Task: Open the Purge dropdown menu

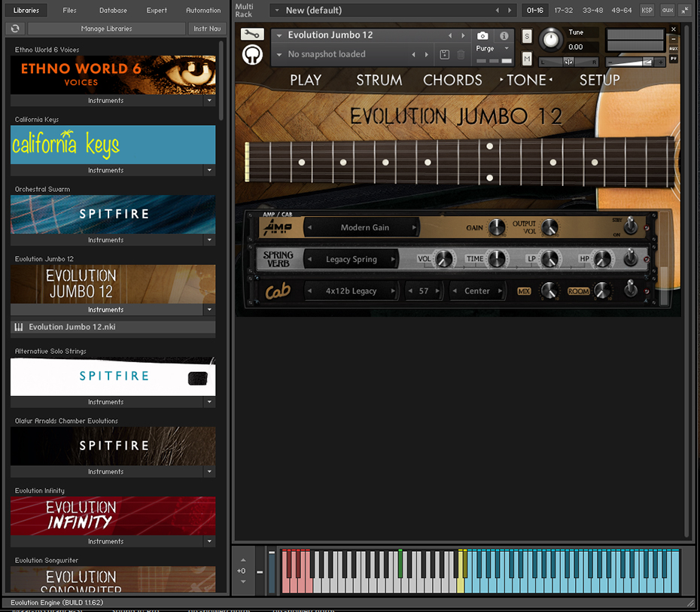Action: (492, 48)
